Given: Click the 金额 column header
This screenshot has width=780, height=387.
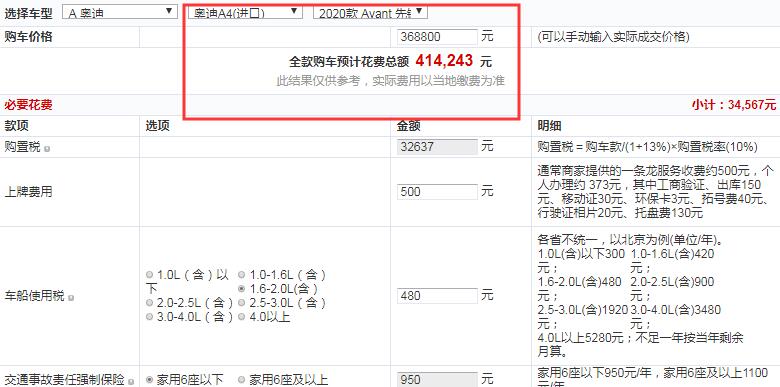Looking at the screenshot, I should click(x=408, y=126).
